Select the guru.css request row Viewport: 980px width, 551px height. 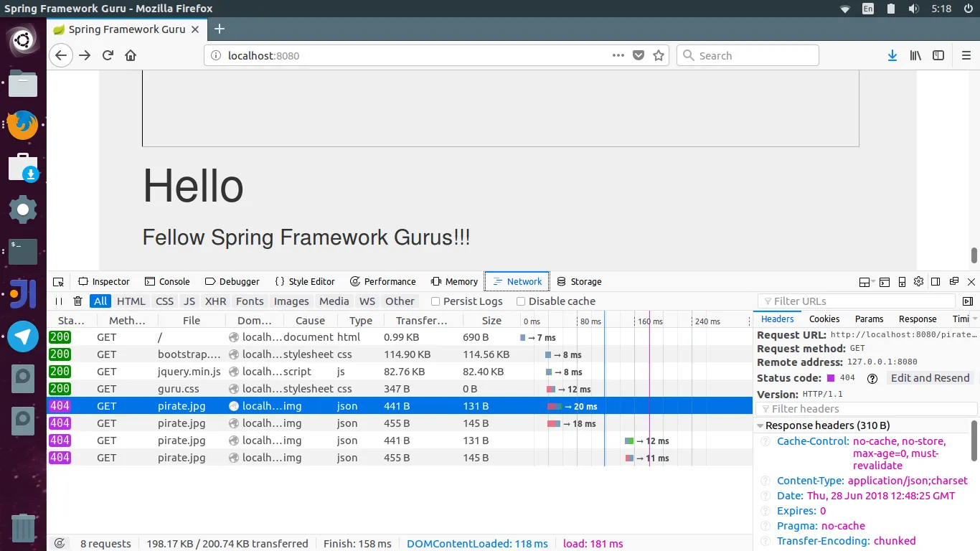(400, 389)
